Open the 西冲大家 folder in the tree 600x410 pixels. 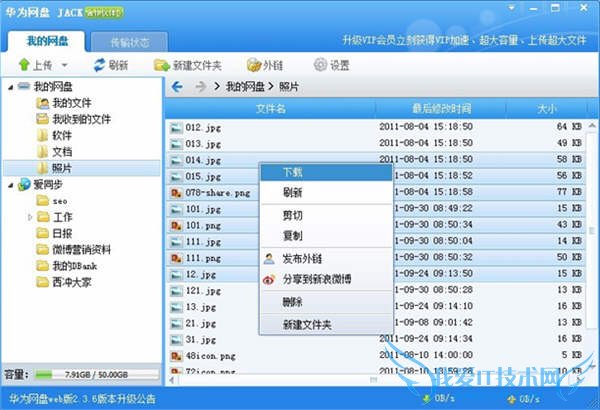(x=72, y=283)
